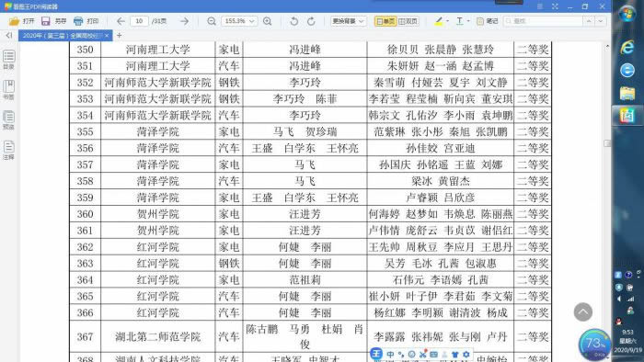Expand the highlighter pen options arrow
Viewport: 644px width, 362px height.
[x=447, y=21]
